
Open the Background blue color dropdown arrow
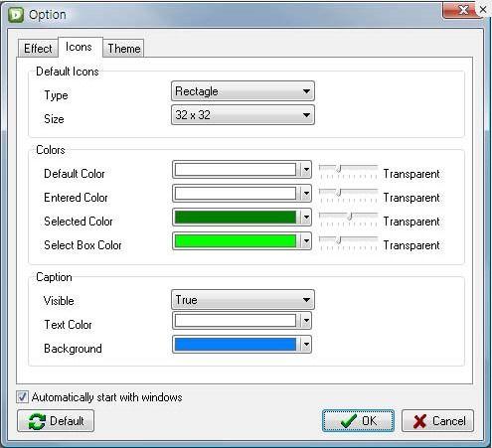tap(306, 345)
